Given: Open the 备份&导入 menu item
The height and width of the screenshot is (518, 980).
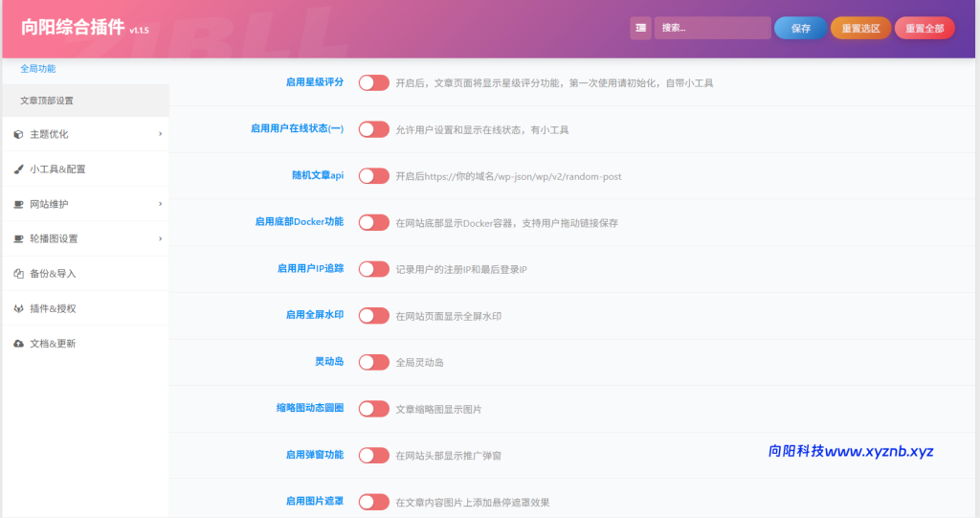Looking at the screenshot, I should [x=85, y=274].
